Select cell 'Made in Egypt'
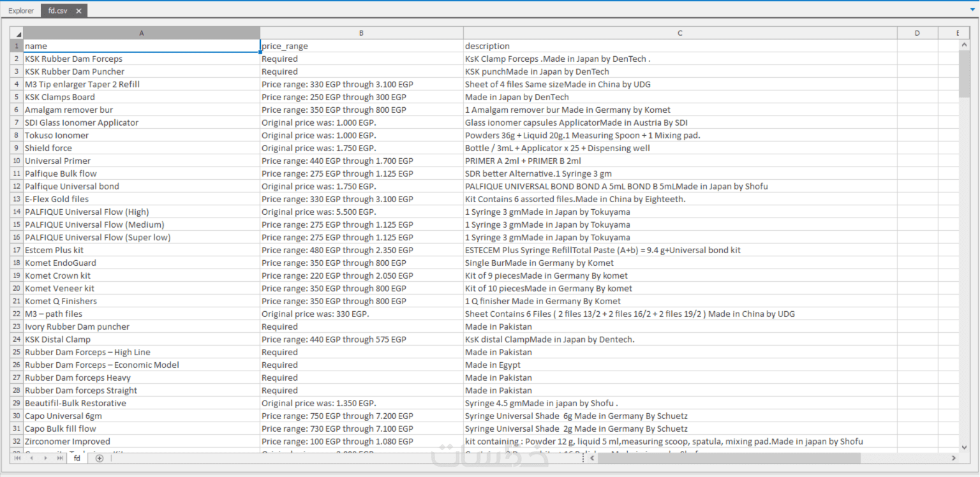980x477 pixels. 680,365
